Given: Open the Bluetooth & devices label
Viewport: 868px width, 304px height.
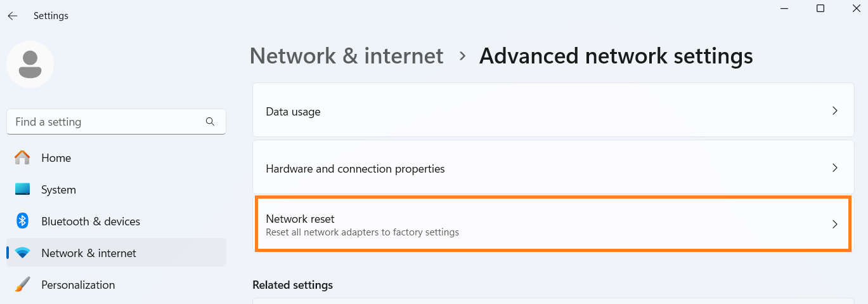Looking at the screenshot, I should pyautogui.click(x=91, y=221).
